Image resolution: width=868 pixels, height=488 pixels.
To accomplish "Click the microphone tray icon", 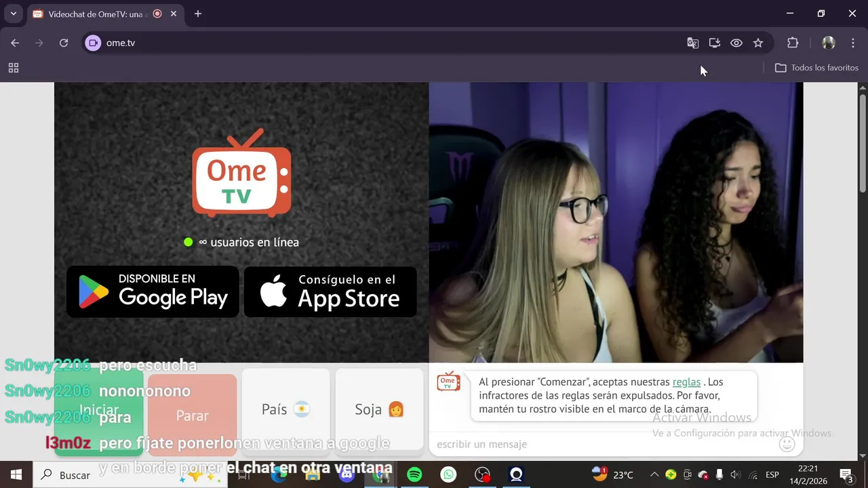I will pos(719,475).
